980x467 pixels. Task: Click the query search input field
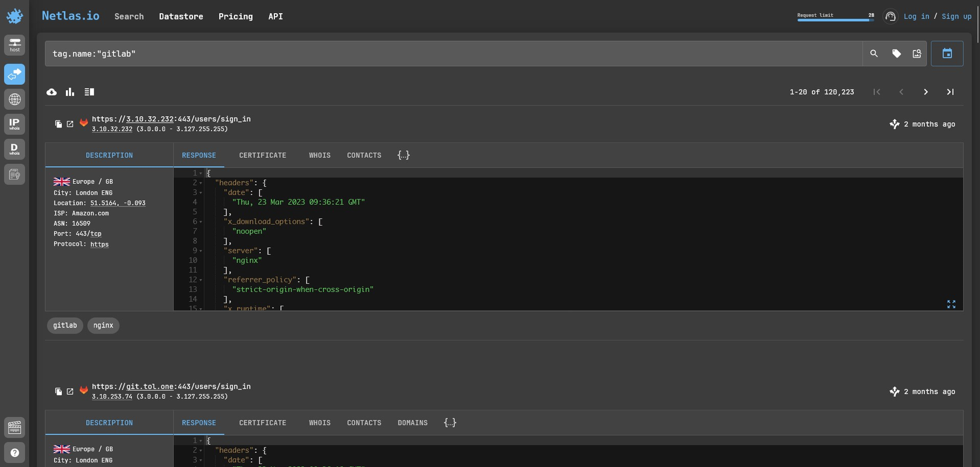click(x=451, y=53)
